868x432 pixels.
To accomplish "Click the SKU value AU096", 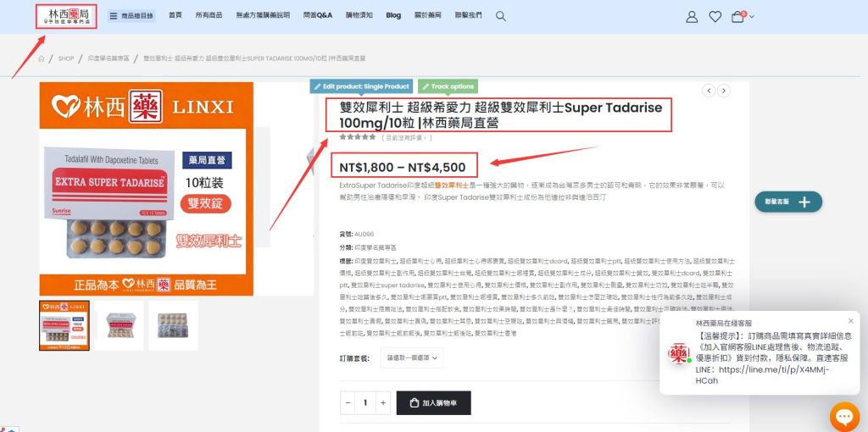I will coord(364,235).
